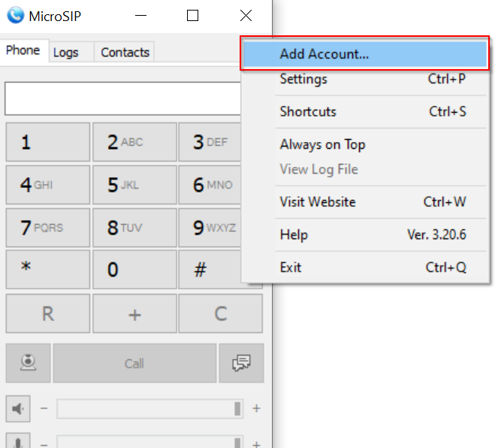Decrease microphone volume with minus sign
The image size is (495, 448).
[44, 444]
